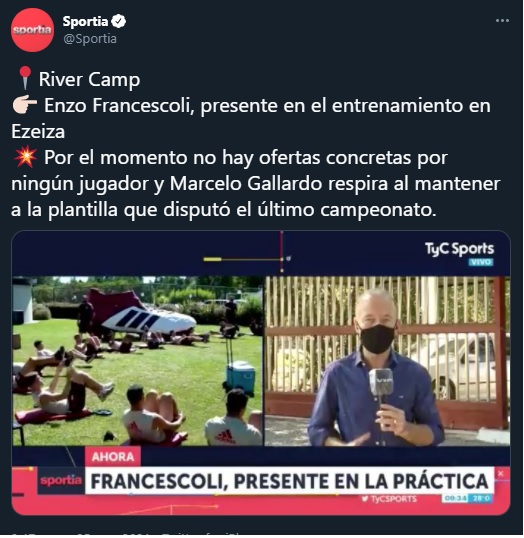Click the TyC Sports logo in video
524x538 pixels.
[459, 249]
